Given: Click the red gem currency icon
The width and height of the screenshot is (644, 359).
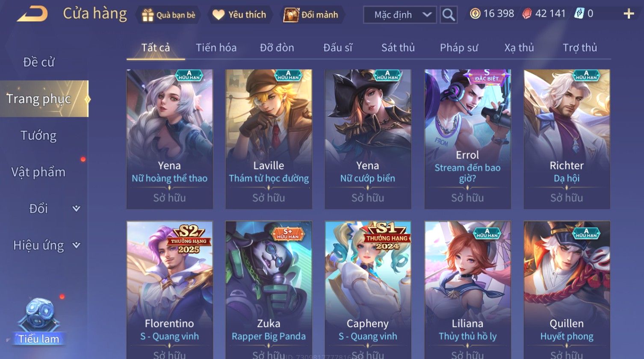Looking at the screenshot, I should click(527, 14).
